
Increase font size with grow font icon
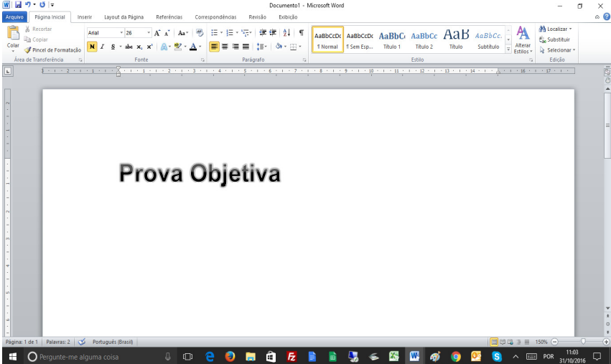(x=157, y=33)
